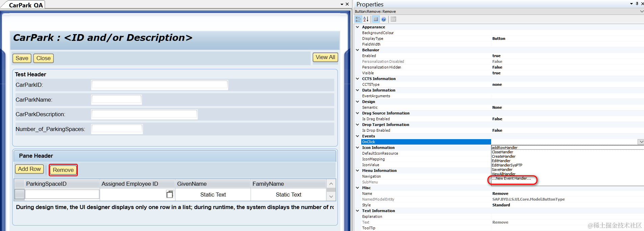Image resolution: width=644 pixels, height=231 pixels.
Task: Select the Enabled property row
Action: pyautogui.click(x=502, y=56)
